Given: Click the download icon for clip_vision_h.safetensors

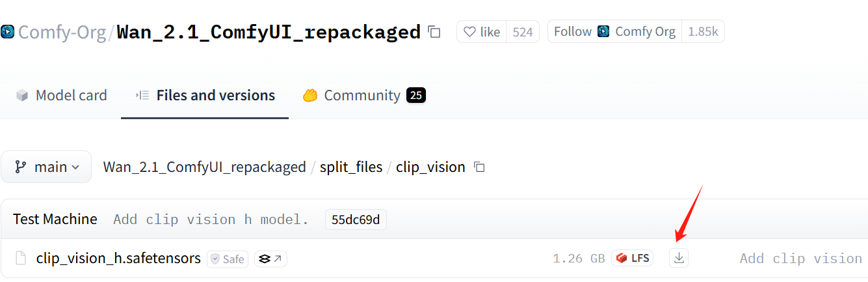Looking at the screenshot, I should pos(679,258).
